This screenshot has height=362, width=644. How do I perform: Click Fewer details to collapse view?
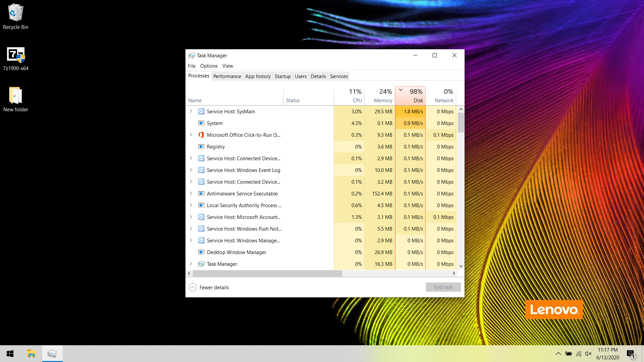click(x=209, y=288)
